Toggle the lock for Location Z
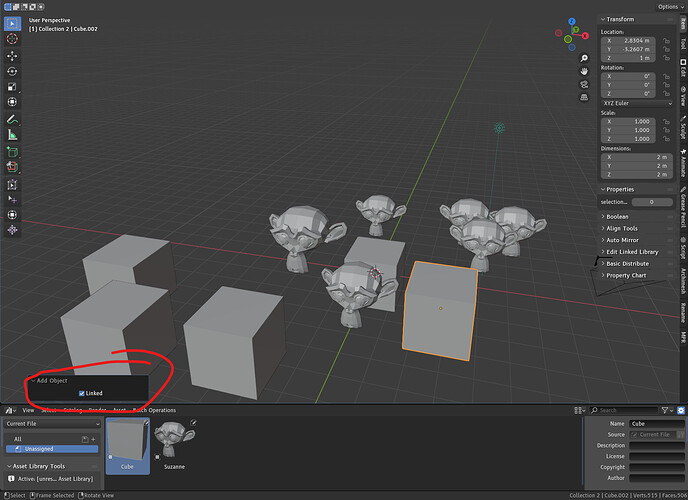The width and height of the screenshot is (688, 500). click(666, 58)
